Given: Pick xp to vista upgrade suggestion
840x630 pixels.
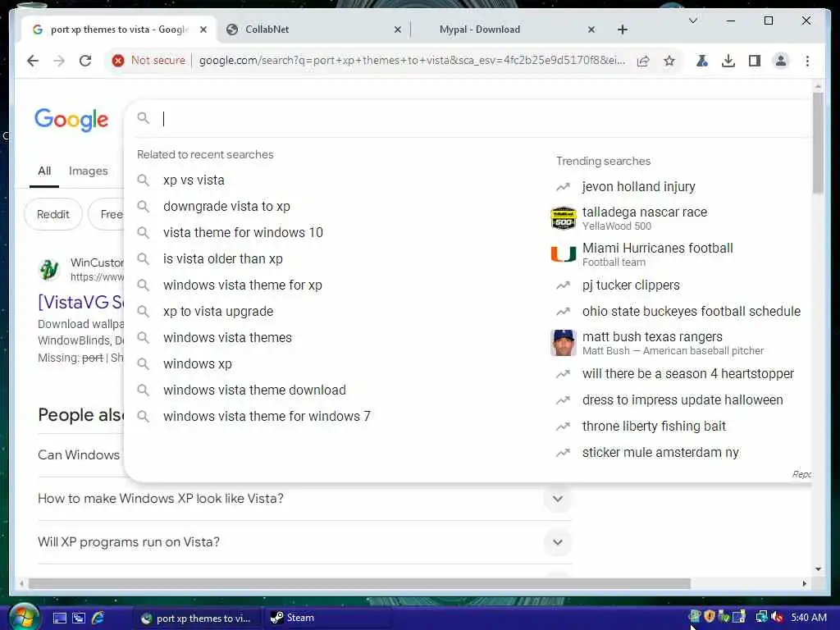Looking at the screenshot, I should (218, 312).
